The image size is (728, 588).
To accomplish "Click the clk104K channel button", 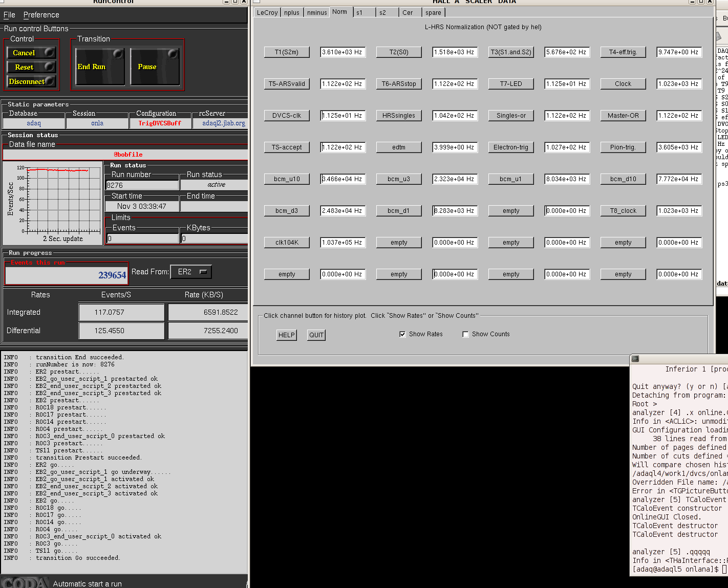I will [287, 243].
